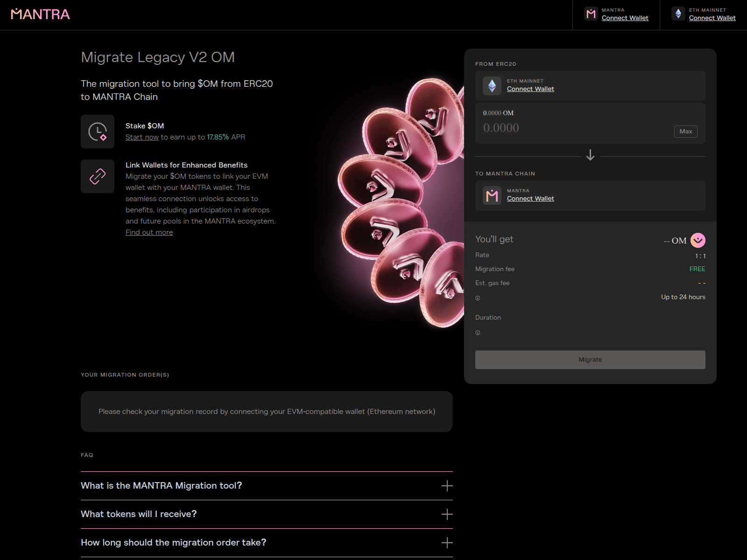Click the pink OM token icon beside 'You'll get'
Image resolution: width=747 pixels, height=560 pixels.
tap(698, 240)
